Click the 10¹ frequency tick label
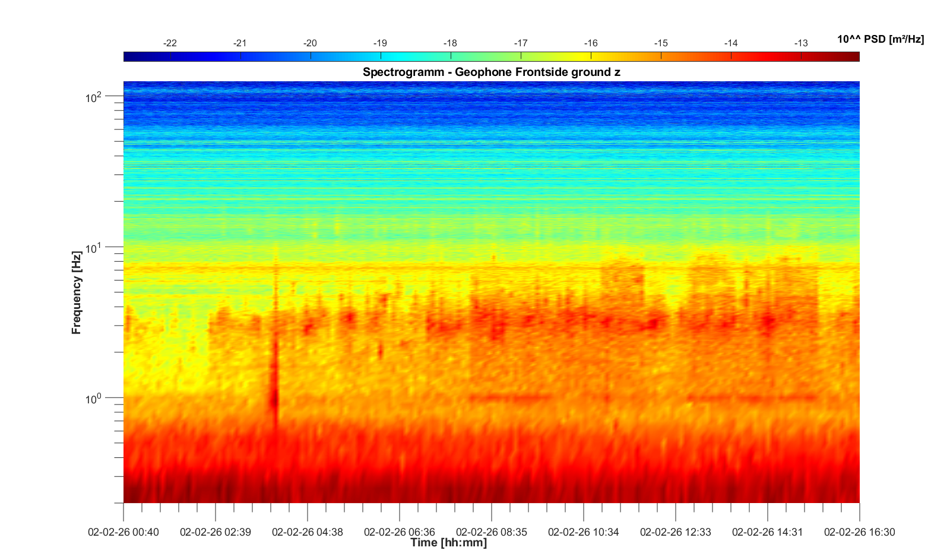The height and width of the screenshot is (560, 950). coord(94,247)
